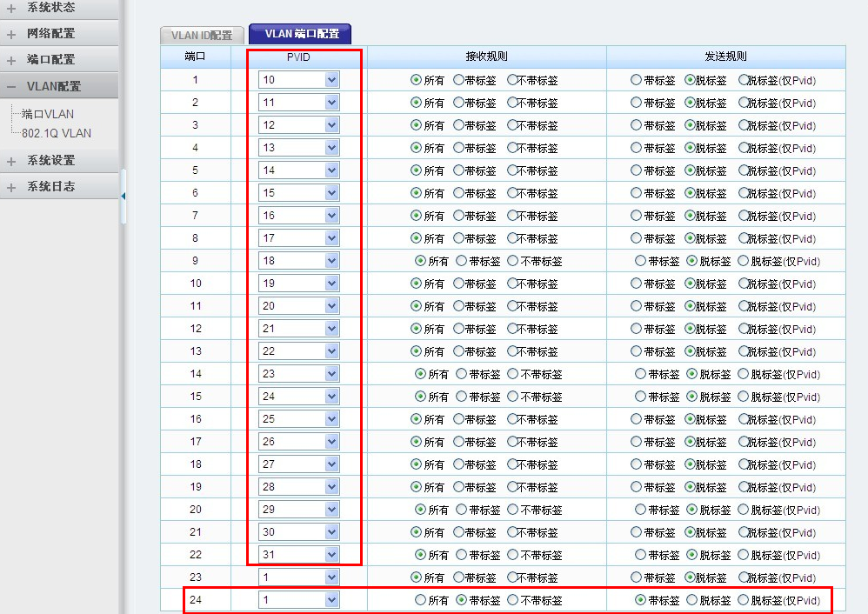The height and width of the screenshot is (614, 868).
Task: Expand the 网络配置 plus icon
Action: (x=11, y=34)
